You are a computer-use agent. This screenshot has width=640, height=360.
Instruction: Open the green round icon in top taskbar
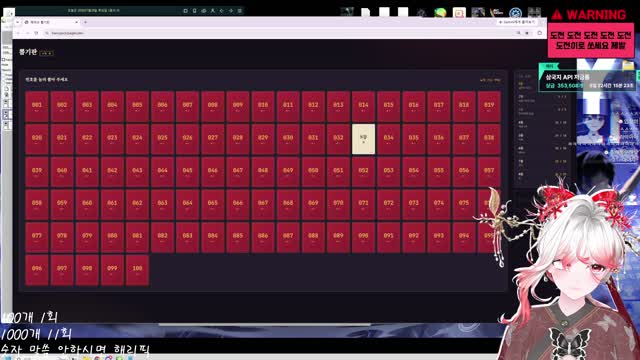point(440,13)
